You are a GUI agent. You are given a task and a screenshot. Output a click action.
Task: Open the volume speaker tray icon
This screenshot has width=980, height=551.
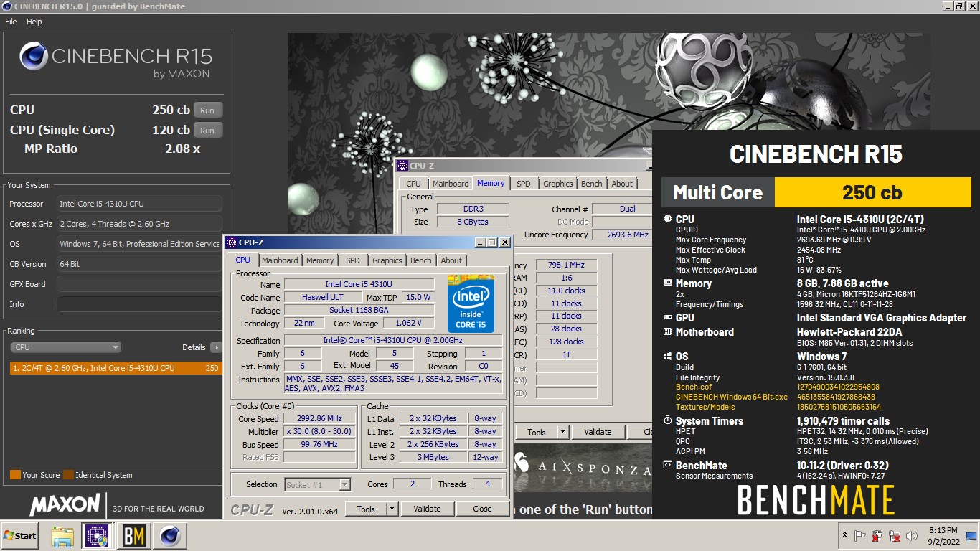tap(912, 535)
